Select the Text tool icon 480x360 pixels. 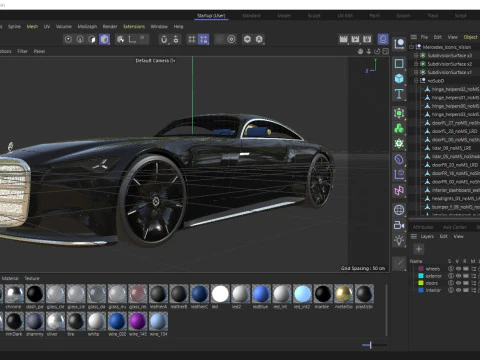(x=399, y=94)
